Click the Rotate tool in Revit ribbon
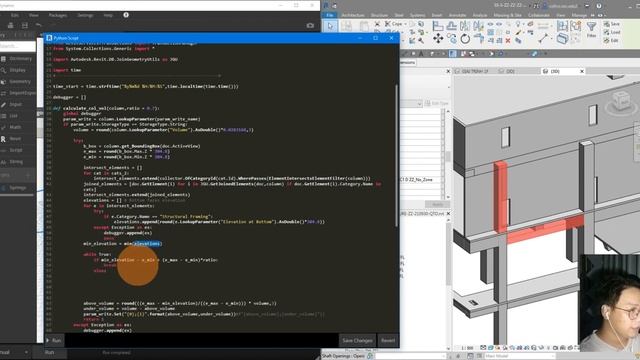The height and width of the screenshot is (360, 640). click(x=465, y=39)
